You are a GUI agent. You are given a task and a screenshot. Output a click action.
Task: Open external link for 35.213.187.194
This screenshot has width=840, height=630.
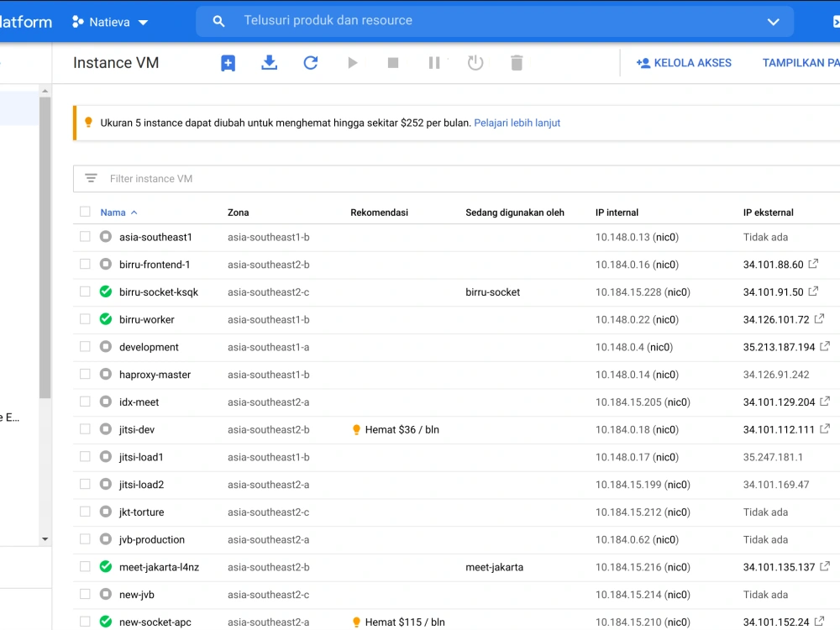(825, 346)
